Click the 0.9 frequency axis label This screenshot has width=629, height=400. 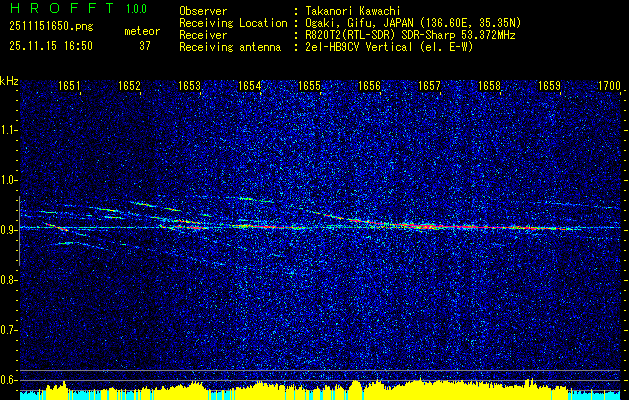click(x=8, y=230)
